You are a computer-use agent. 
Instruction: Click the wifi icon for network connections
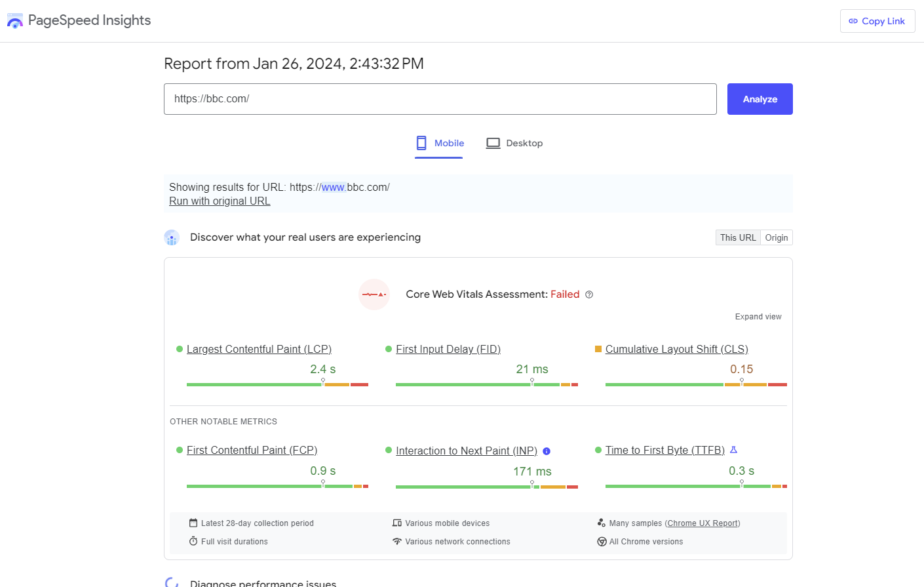(397, 541)
